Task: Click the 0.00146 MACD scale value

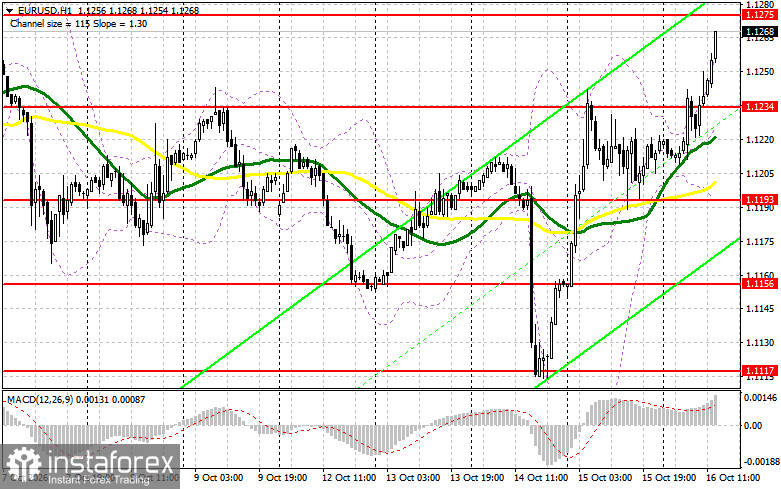Action: click(760, 398)
